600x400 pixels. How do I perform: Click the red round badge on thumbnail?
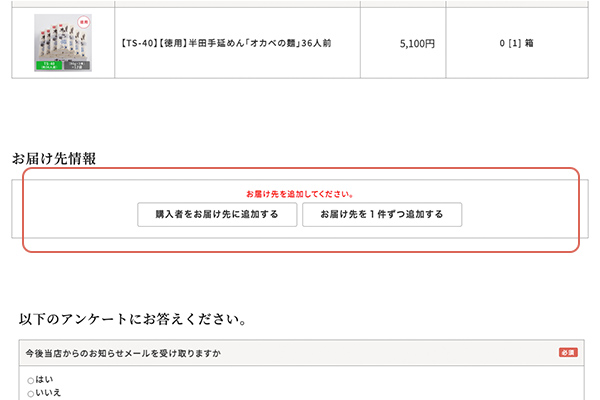83,21
